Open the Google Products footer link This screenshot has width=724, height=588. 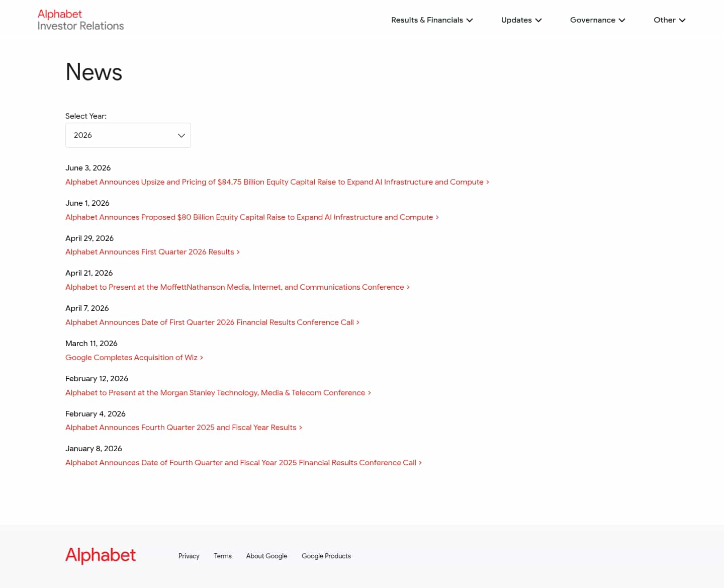point(326,556)
